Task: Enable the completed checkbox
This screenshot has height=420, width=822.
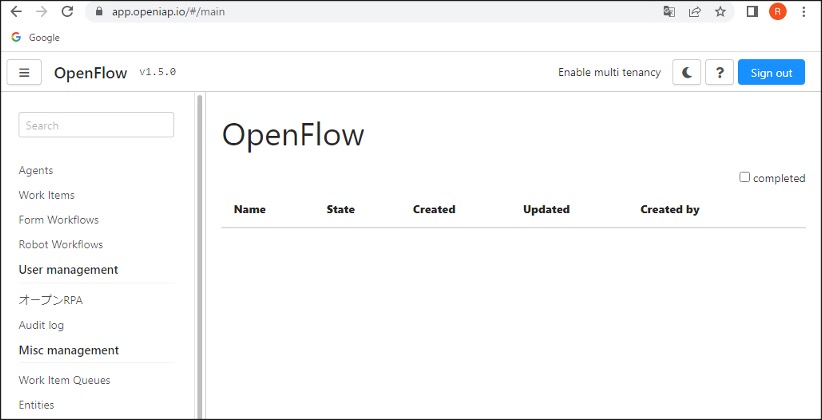Action: [744, 177]
